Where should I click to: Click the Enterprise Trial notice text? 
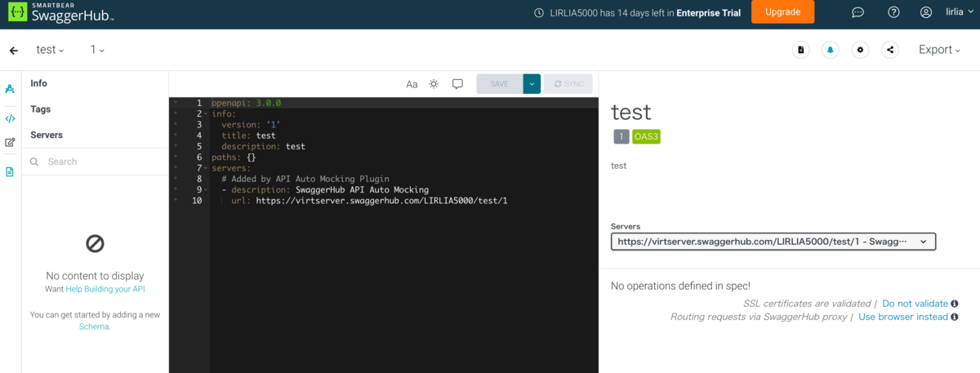[646, 13]
